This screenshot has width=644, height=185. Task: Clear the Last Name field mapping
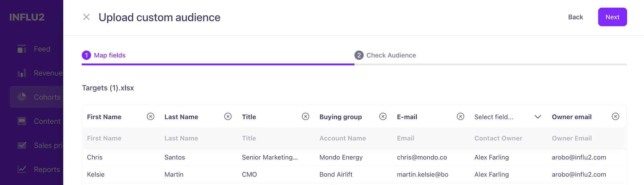(x=228, y=117)
